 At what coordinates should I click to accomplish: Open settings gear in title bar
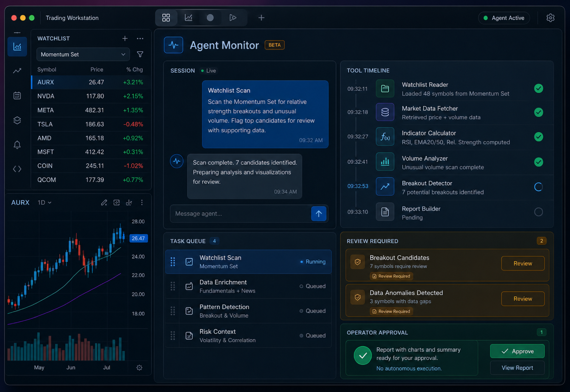pos(550,18)
